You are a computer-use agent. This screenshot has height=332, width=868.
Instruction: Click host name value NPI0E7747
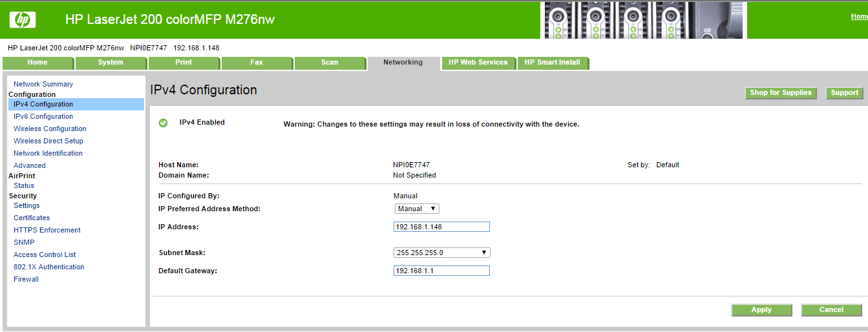pyautogui.click(x=411, y=165)
